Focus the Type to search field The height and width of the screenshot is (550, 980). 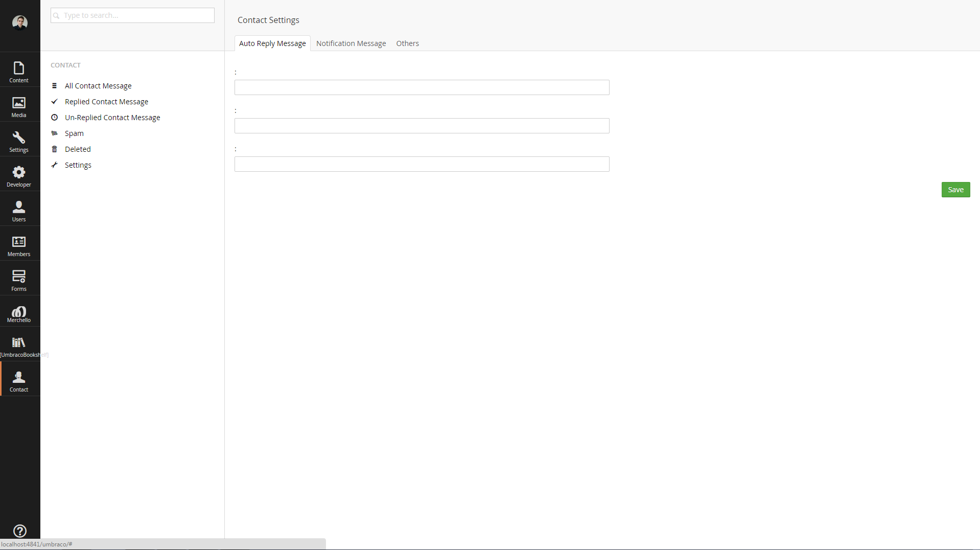[x=132, y=15]
